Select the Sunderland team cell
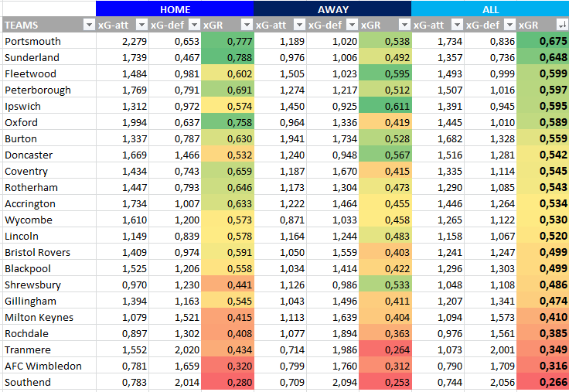This screenshot has height=392, width=569. [49, 57]
